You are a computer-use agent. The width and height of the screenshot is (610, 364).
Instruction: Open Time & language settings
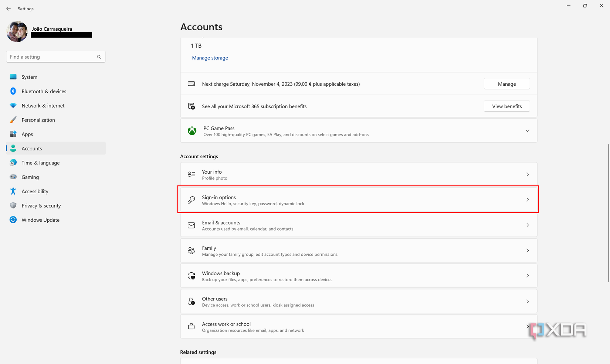coord(56,163)
